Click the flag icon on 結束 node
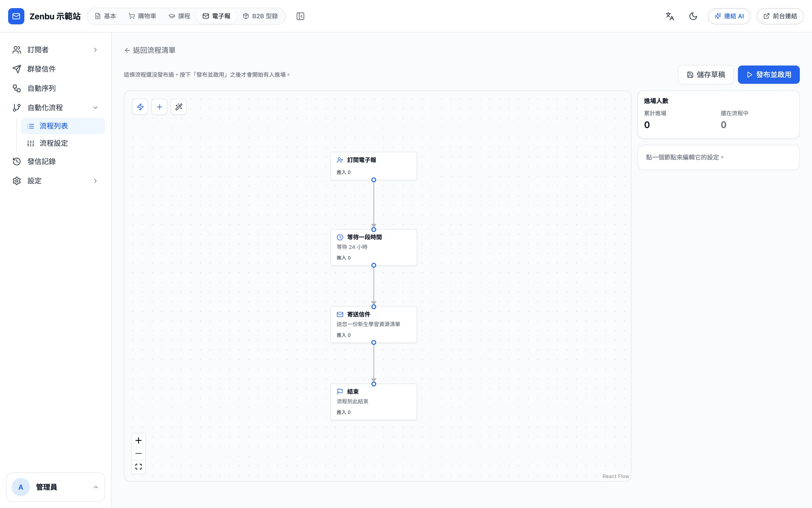 click(340, 391)
